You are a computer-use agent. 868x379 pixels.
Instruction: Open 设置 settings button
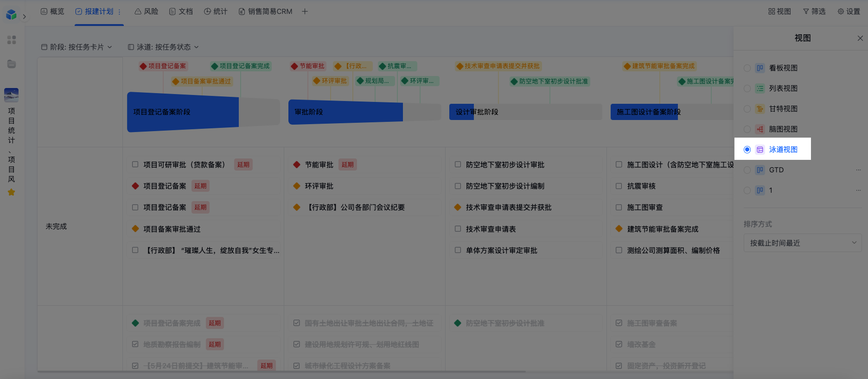click(849, 11)
